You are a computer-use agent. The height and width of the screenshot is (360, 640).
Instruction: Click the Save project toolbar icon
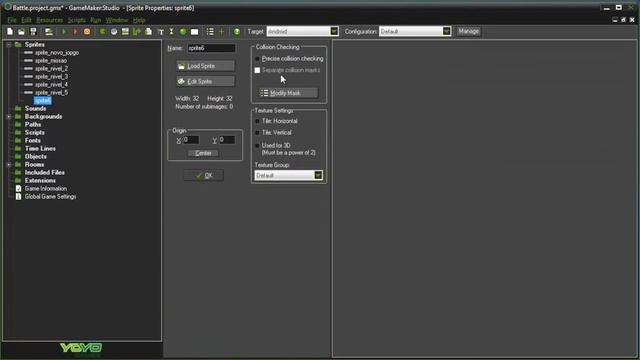tap(33, 31)
